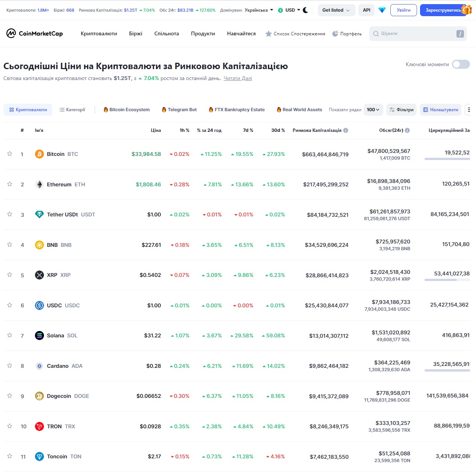476x473 pixels.
Task: Click the Шукати search field
Action: click(x=418, y=34)
